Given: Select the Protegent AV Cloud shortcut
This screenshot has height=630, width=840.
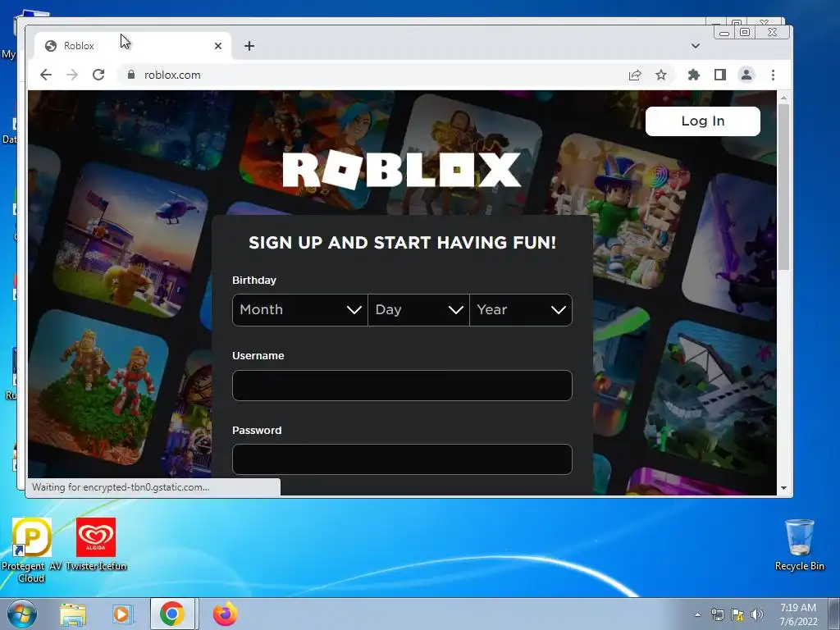Looking at the screenshot, I should pyautogui.click(x=31, y=550).
